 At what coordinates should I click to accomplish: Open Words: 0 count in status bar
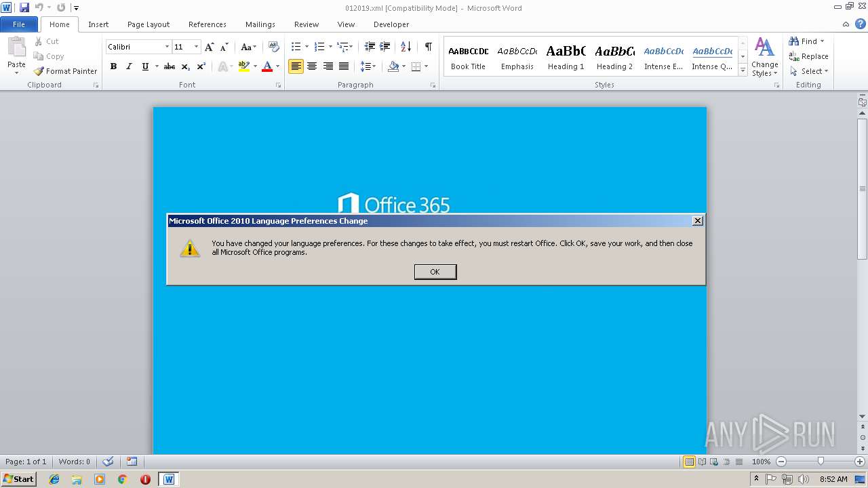(x=75, y=462)
